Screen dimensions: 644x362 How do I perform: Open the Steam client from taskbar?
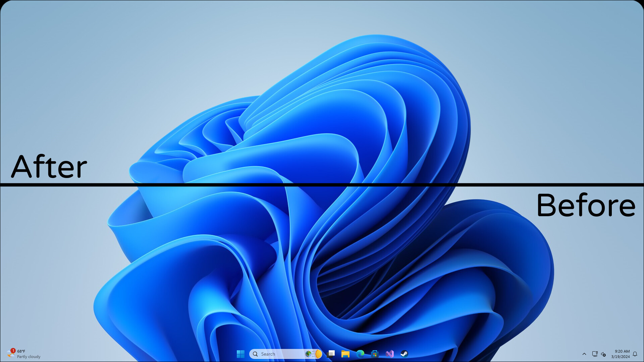pyautogui.click(x=405, y=354)
